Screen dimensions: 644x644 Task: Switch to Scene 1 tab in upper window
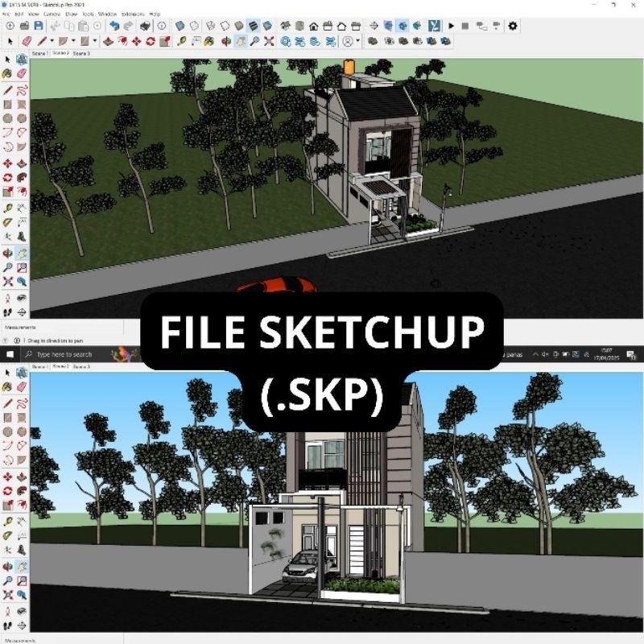click(39, 53)
